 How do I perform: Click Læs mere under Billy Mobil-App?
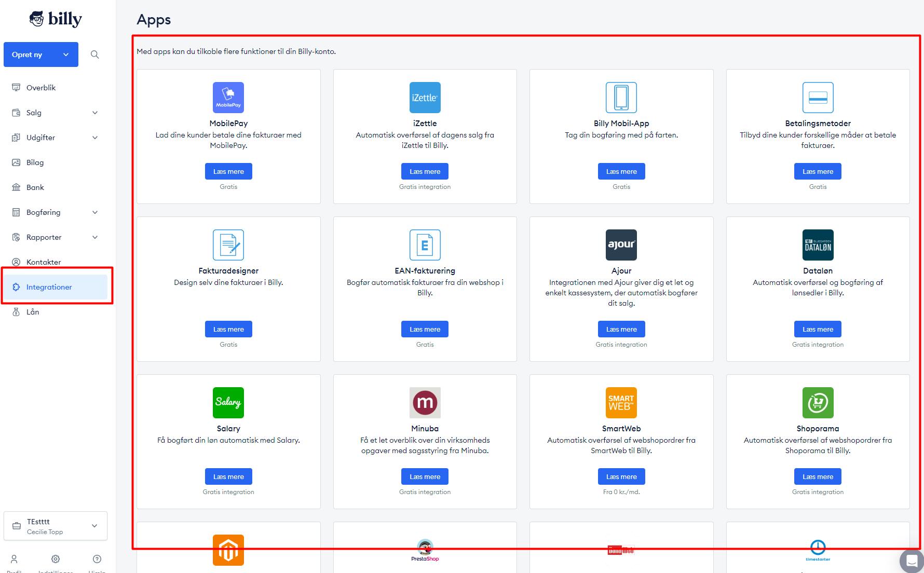(621, 171)
